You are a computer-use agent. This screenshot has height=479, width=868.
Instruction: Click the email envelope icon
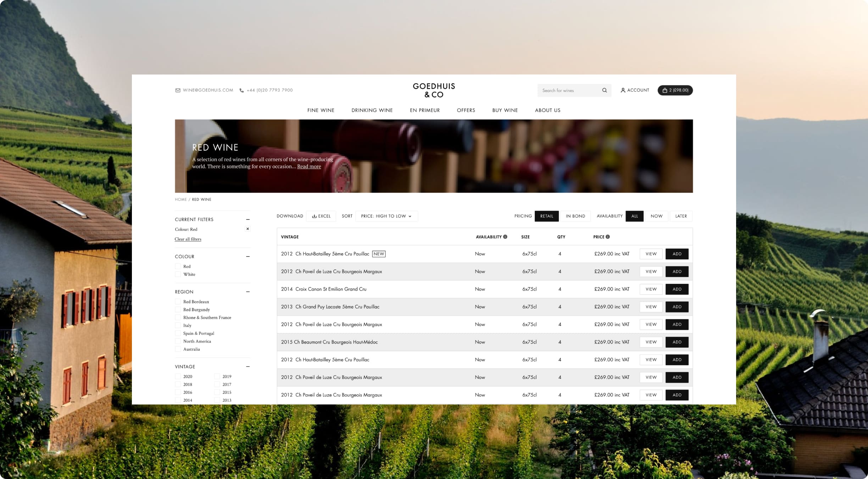[178, 90]
